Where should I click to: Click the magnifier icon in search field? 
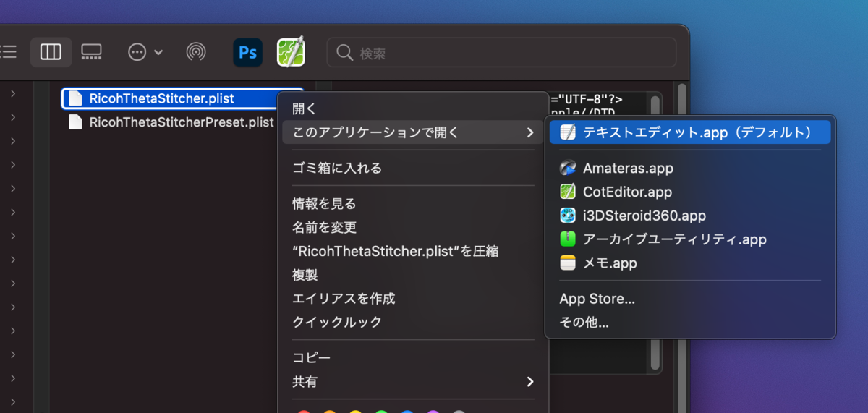345,53
